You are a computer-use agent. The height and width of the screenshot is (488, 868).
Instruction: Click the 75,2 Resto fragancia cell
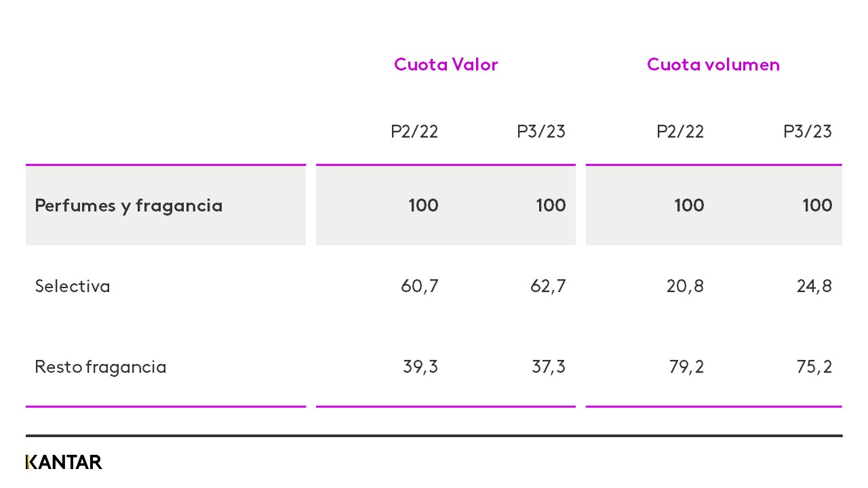(x=814, y=367)
